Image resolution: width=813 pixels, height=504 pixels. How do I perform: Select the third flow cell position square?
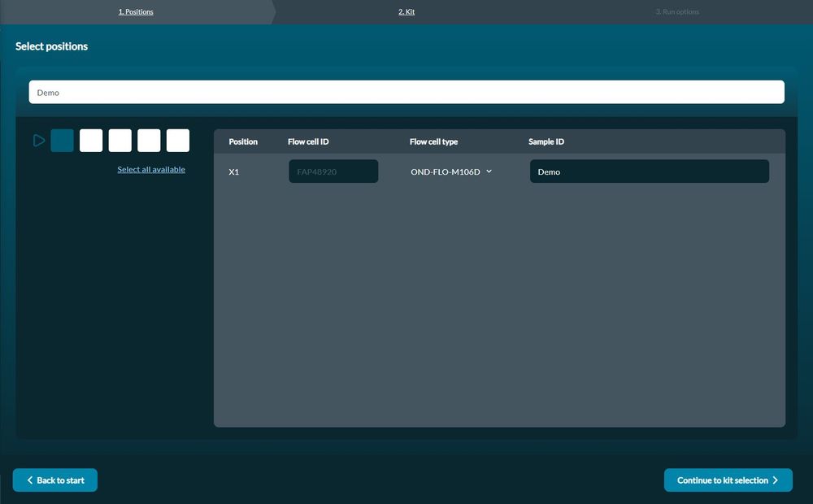tap(120, 141)
